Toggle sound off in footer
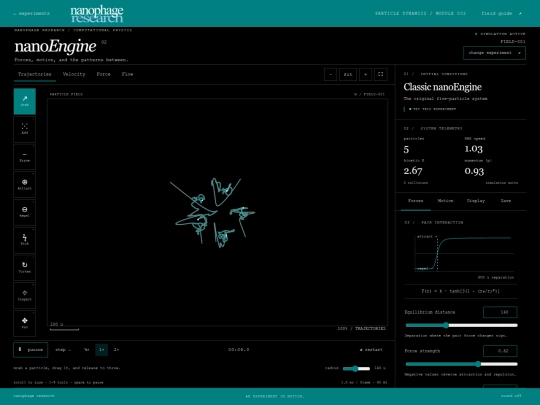Viewport: 540px width, 405px height. 511,396
